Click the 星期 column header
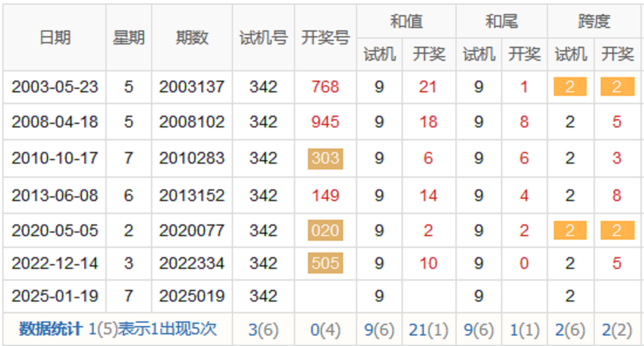Screen dimensions: 644x346 pyautogui.click(x=128, y=38)
